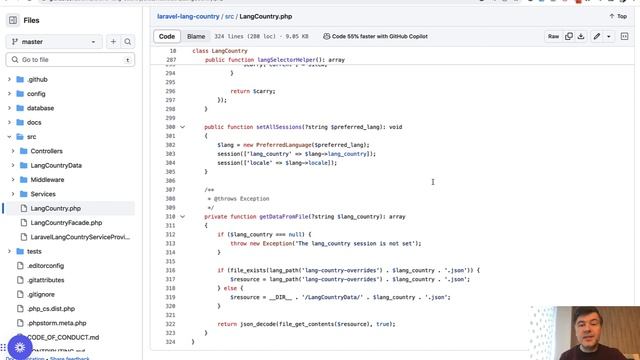Click line number 310

coord(171,217)
